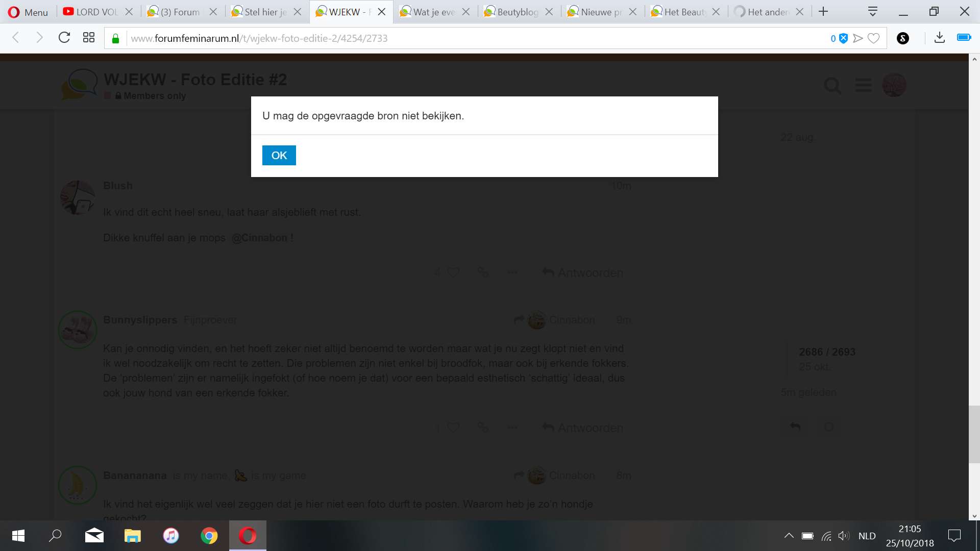Open the Opera Menu
This screenshot has width=980, height=551.
click(28, 12)
